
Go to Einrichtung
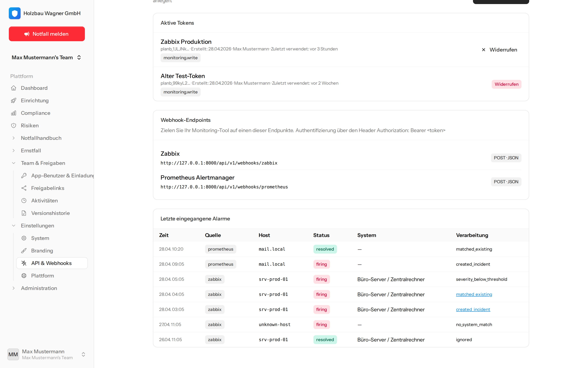[47, 100]
